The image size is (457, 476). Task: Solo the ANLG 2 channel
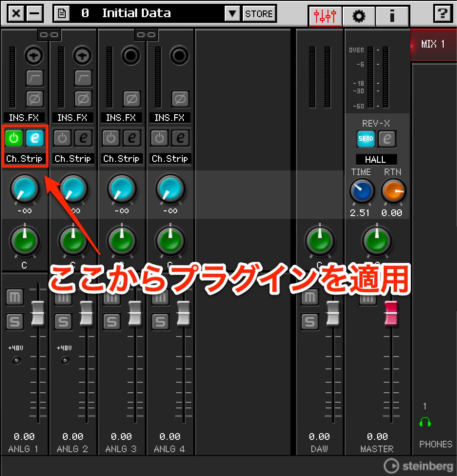pyautogui.click(x=63, y=321)
